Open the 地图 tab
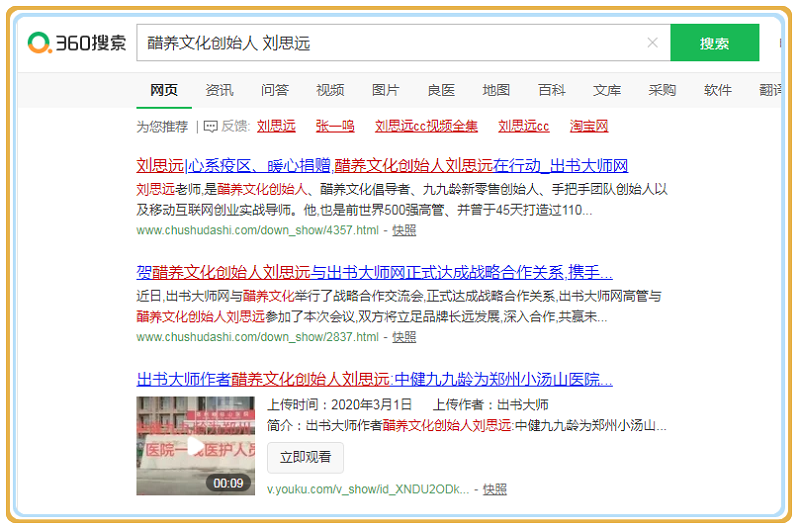The width and height of the screenshot is (800, 530). 496,90
